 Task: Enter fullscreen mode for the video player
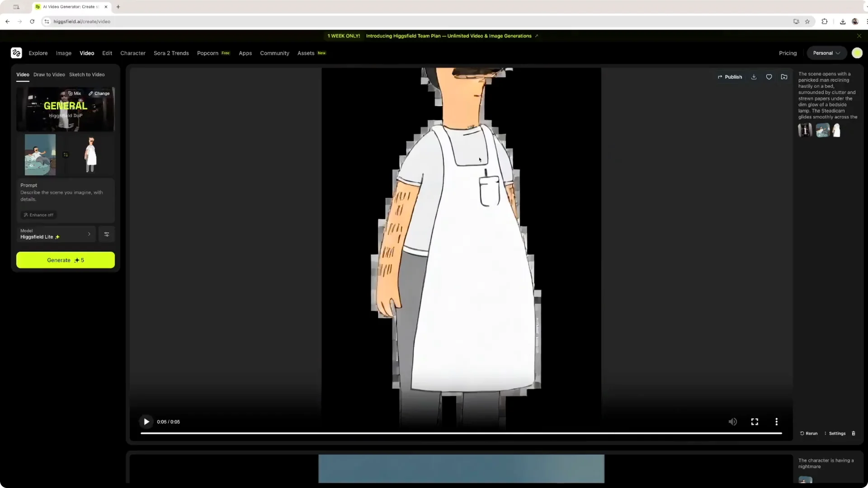(x=755, y=422)
